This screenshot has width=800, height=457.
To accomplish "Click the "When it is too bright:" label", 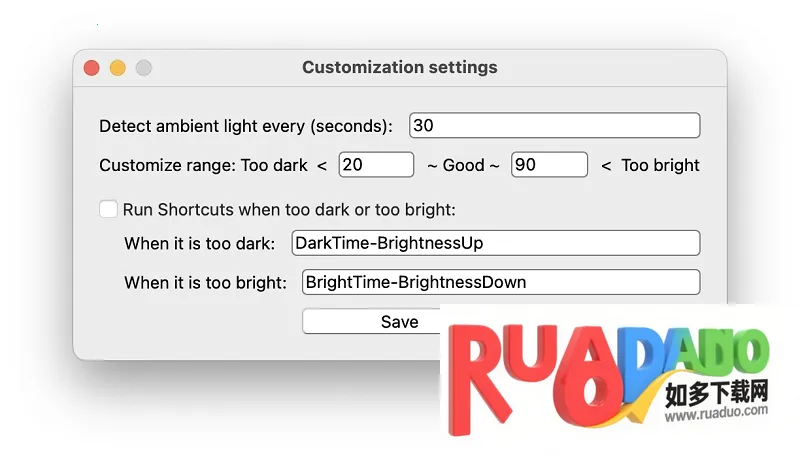I will (x=205, y=283).
